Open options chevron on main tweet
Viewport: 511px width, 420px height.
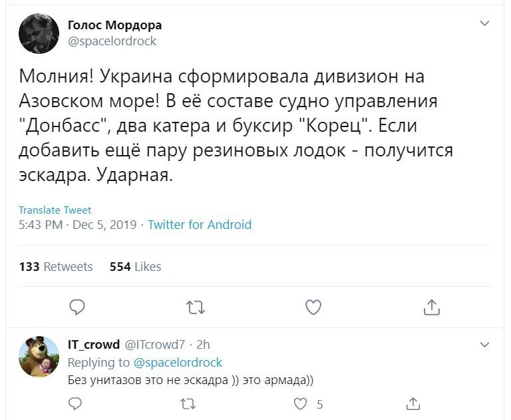point(484,23)
